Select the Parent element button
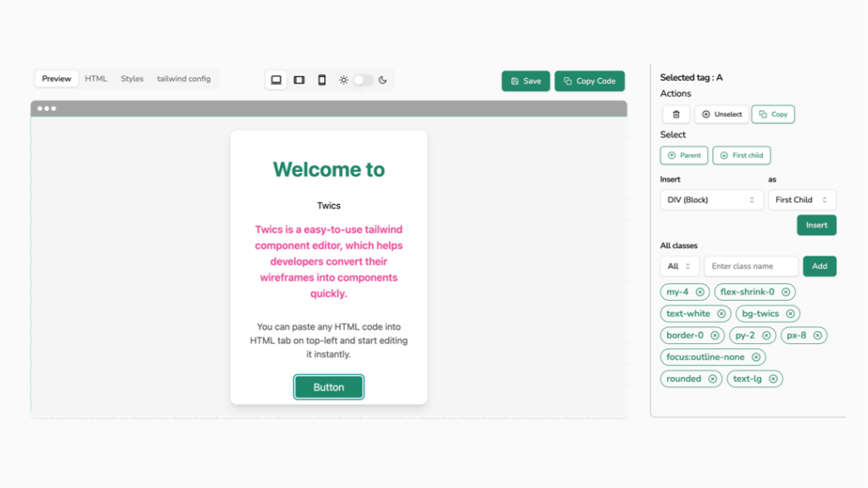 tap(684, 156)
